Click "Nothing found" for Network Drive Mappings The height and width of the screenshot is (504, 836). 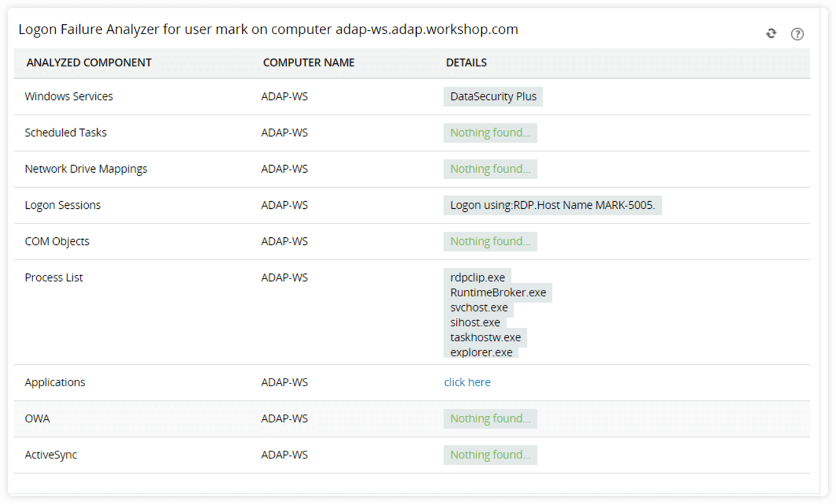click(490, 169)
